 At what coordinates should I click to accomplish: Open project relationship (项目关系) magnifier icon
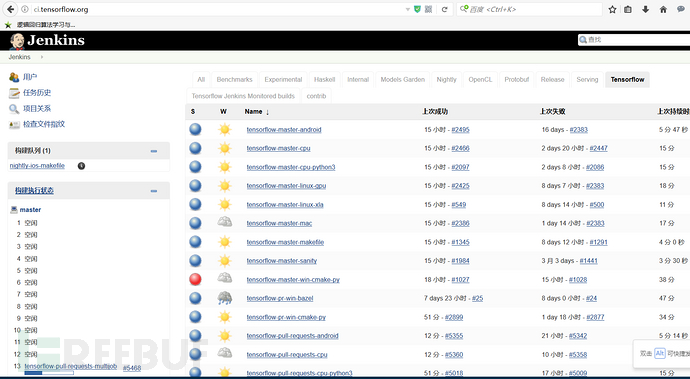(x=14, y=109)
